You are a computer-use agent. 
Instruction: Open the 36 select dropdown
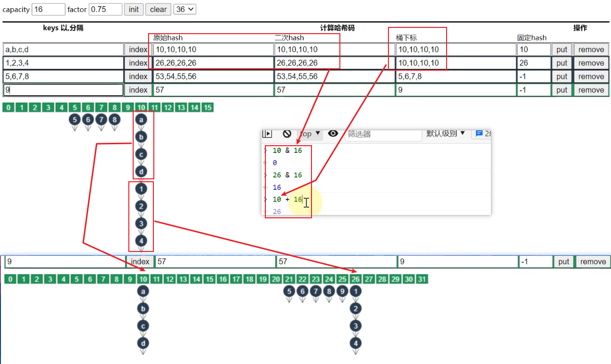click(185, 9)
